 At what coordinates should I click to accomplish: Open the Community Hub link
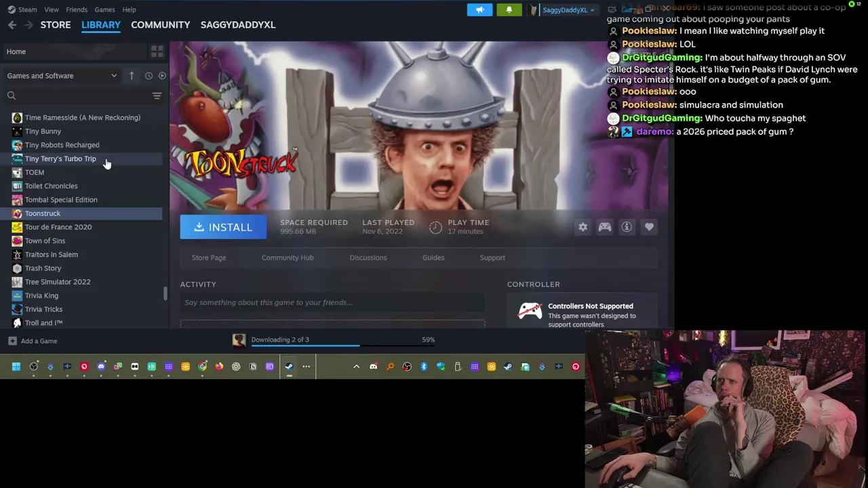[x=288, y=258]
